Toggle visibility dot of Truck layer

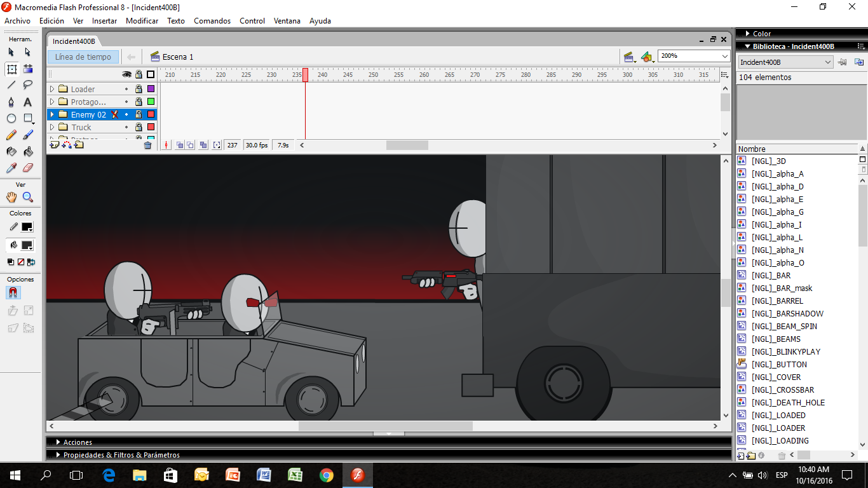point(126,127)
